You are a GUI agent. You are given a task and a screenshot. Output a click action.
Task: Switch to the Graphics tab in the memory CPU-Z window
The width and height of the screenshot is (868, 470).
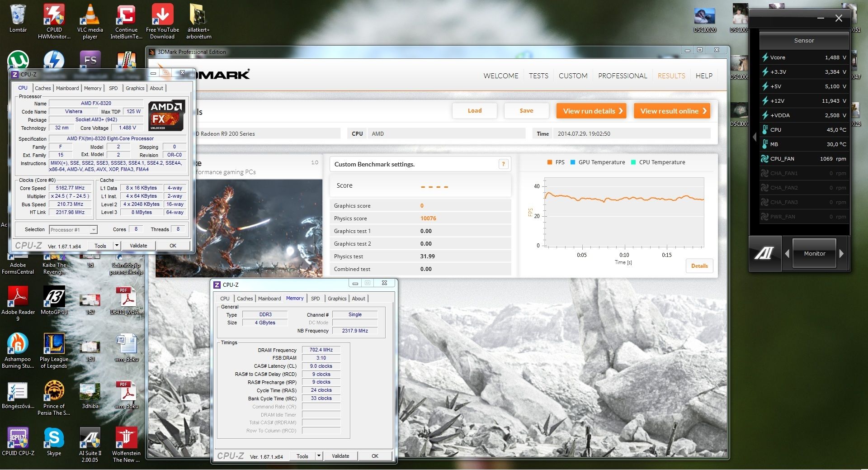tap(337, 299)
